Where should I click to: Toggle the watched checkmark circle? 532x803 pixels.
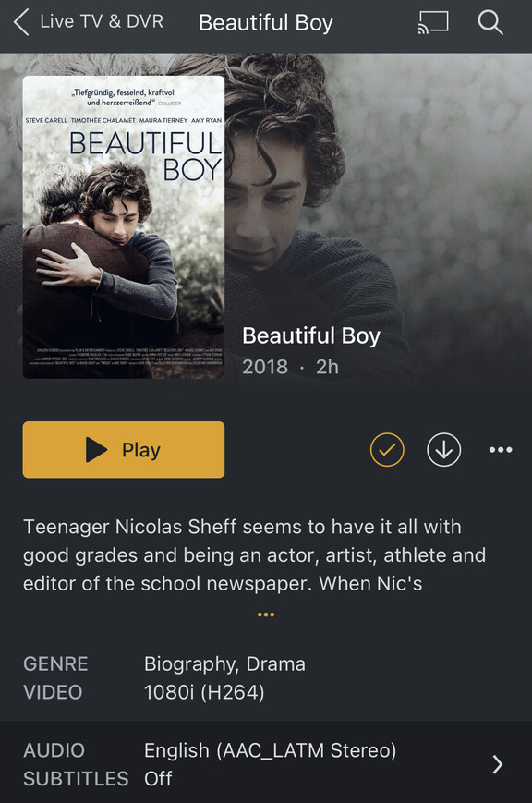pos(387,450)
